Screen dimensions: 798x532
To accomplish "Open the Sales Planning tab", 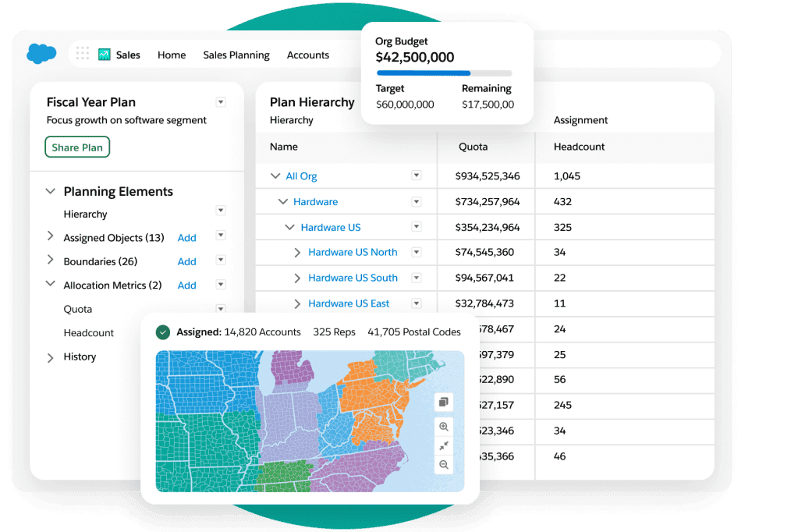I will [x=236, y=55].
